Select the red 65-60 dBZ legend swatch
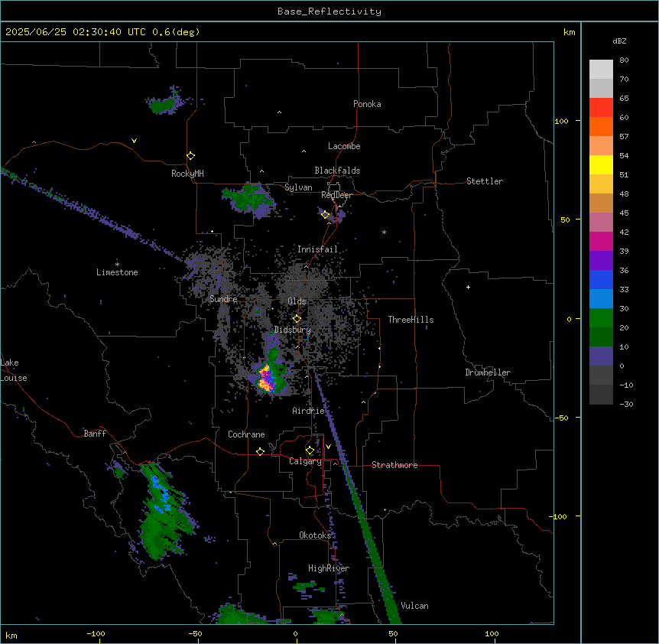 coord(601,107)
